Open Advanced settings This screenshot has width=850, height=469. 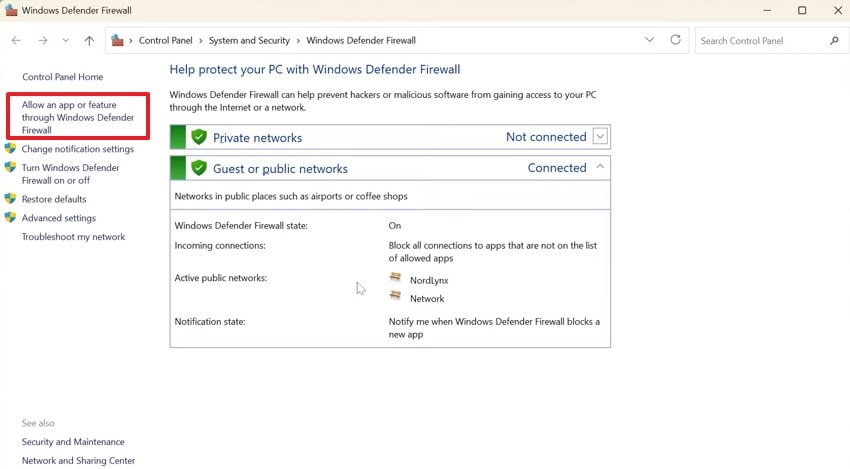[59, 218]
